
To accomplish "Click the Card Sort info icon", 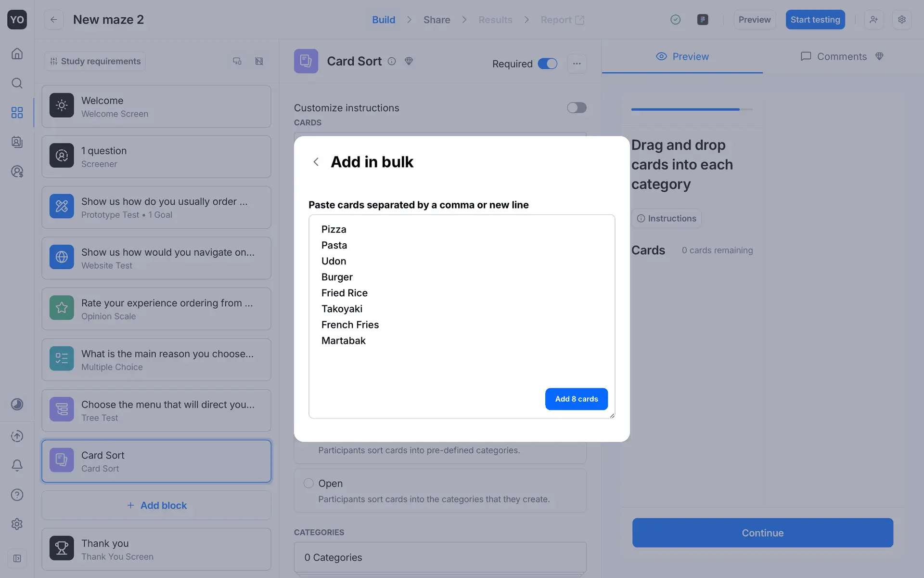I will click(x=392, y=61).
